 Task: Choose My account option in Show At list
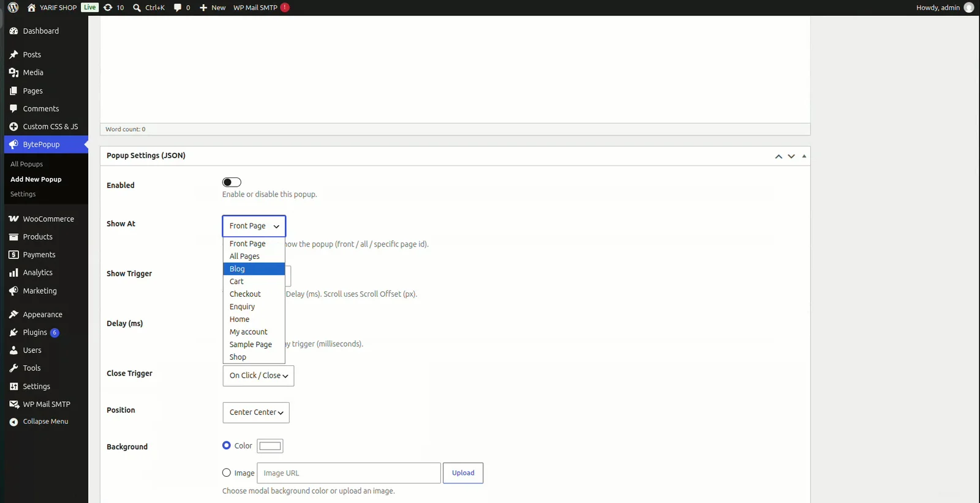point(254,332)
